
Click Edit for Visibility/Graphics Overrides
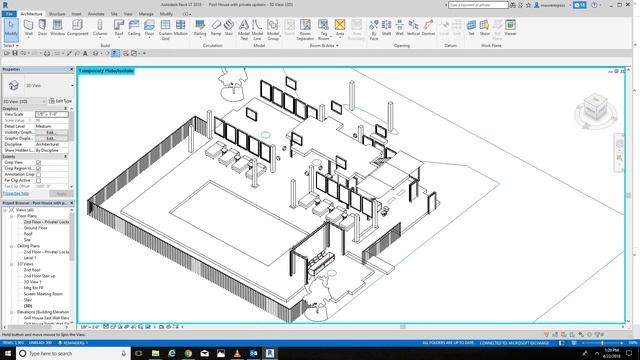(51, 132)
